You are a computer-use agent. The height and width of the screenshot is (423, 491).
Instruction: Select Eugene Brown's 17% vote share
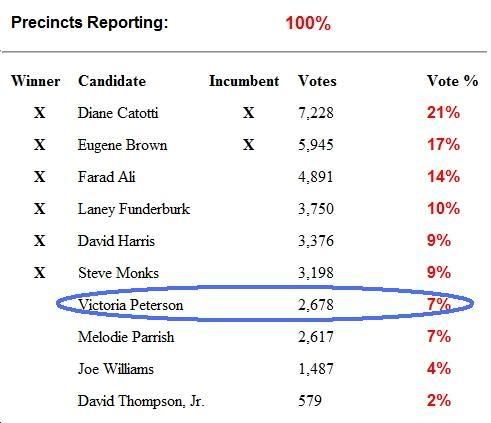(x=443, y=145)
